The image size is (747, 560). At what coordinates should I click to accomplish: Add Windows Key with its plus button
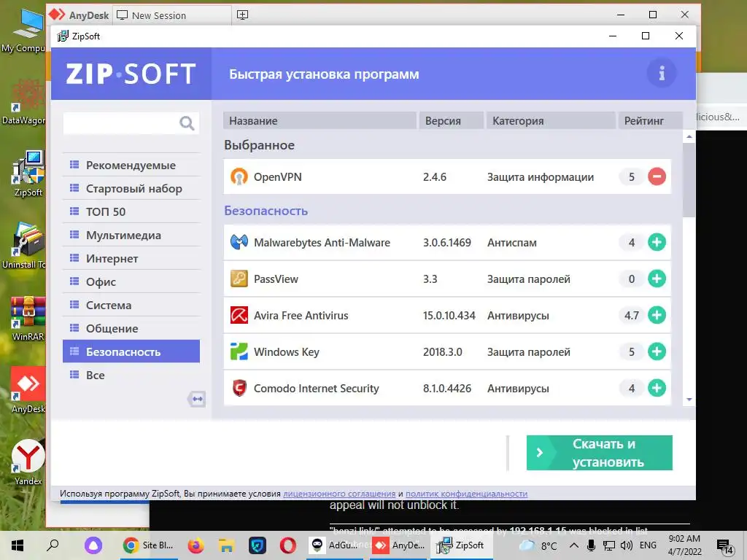[657, 351]
